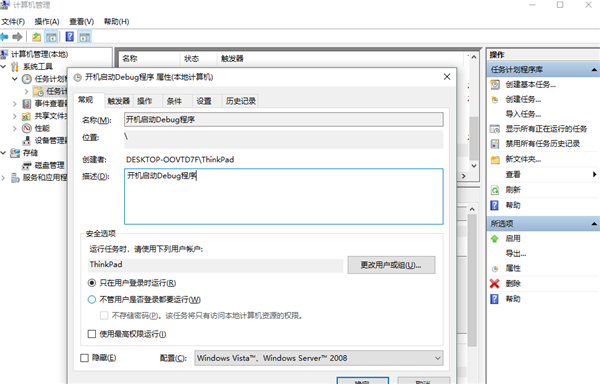600x384 pixels.
Task: Click the green arrow 启用 icon
Action: pos(494,239)
